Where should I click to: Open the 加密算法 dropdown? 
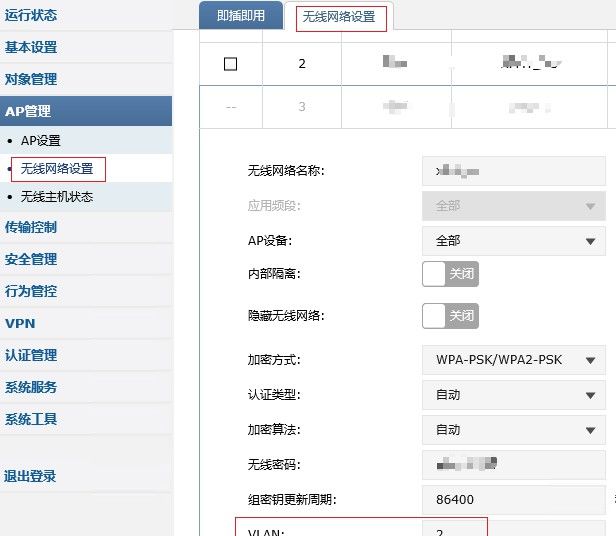coord(513,430)
